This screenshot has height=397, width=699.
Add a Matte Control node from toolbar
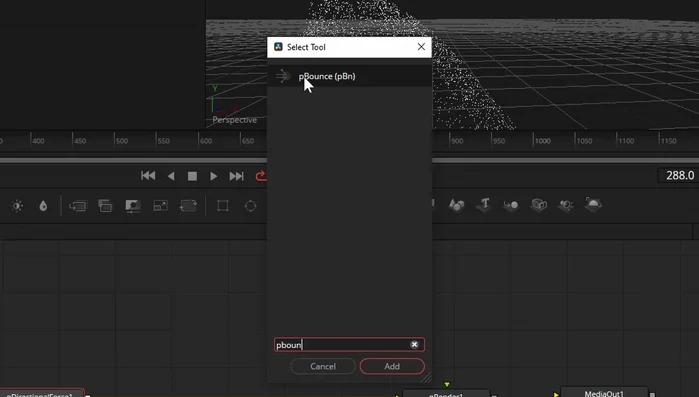pos(133,206)
